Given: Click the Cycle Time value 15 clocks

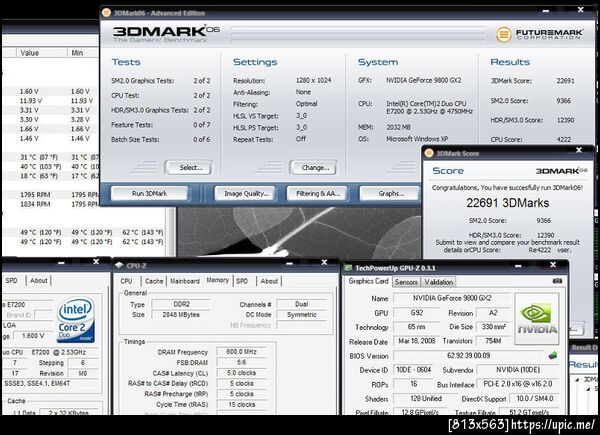Looking at the screenshot, I should tap(241, 404).
